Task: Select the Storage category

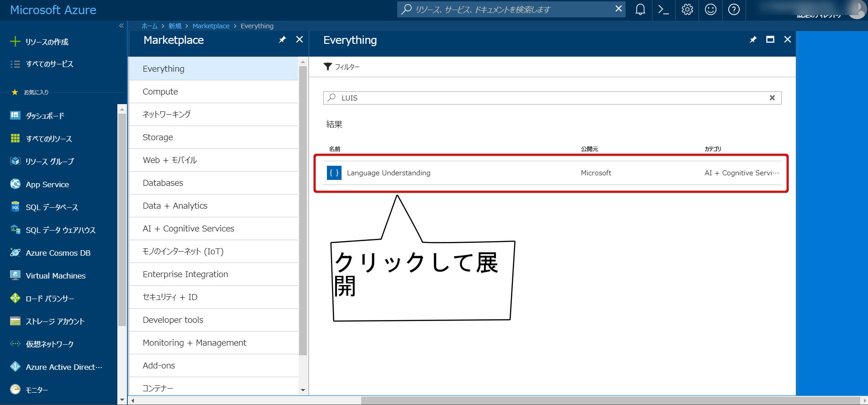Action: [214, 137]
